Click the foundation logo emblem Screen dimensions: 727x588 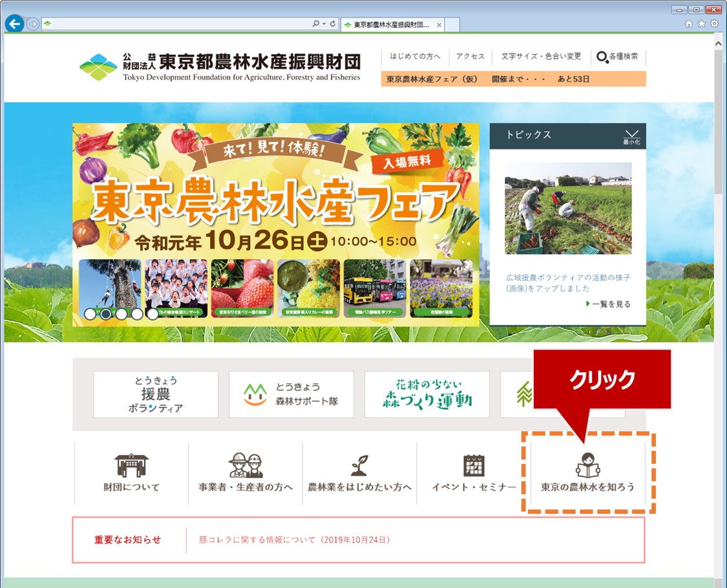coord(98,67)
